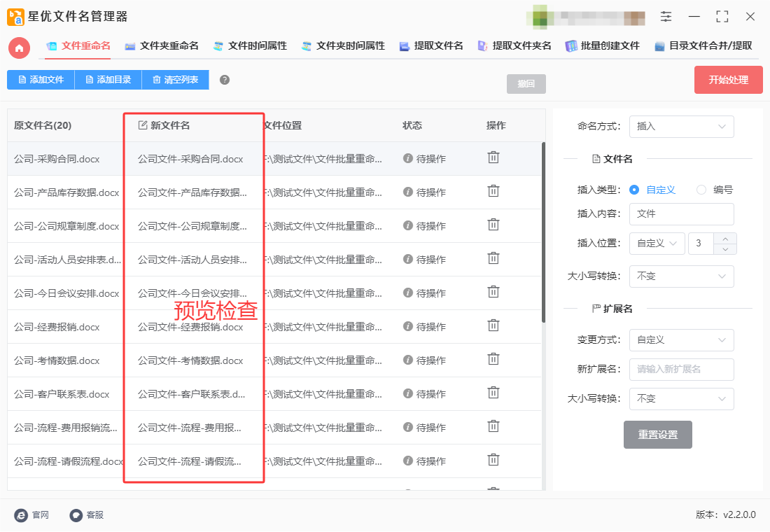Select 自定义 insert type radio
The height and width of the screenshot is (532, 770).
pos(634,190)
